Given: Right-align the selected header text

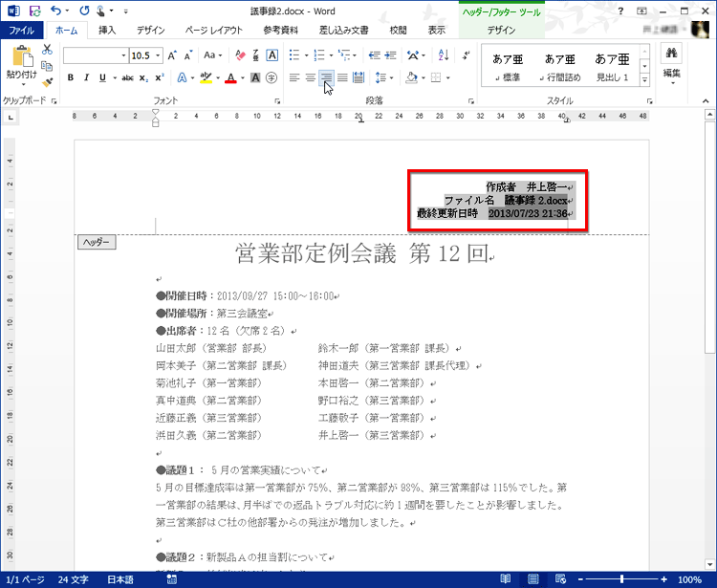Looking at the screenshot, I should click(326, 77).
